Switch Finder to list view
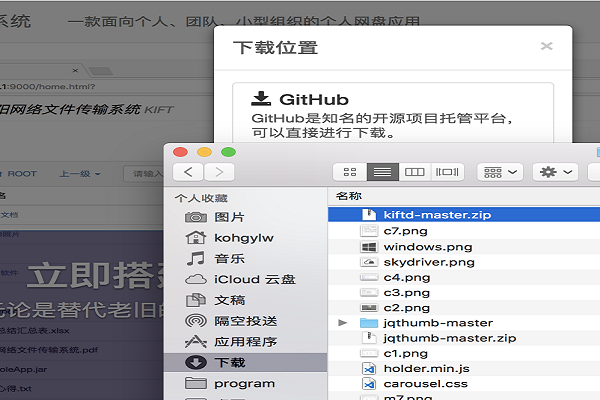 coord(382,172)
